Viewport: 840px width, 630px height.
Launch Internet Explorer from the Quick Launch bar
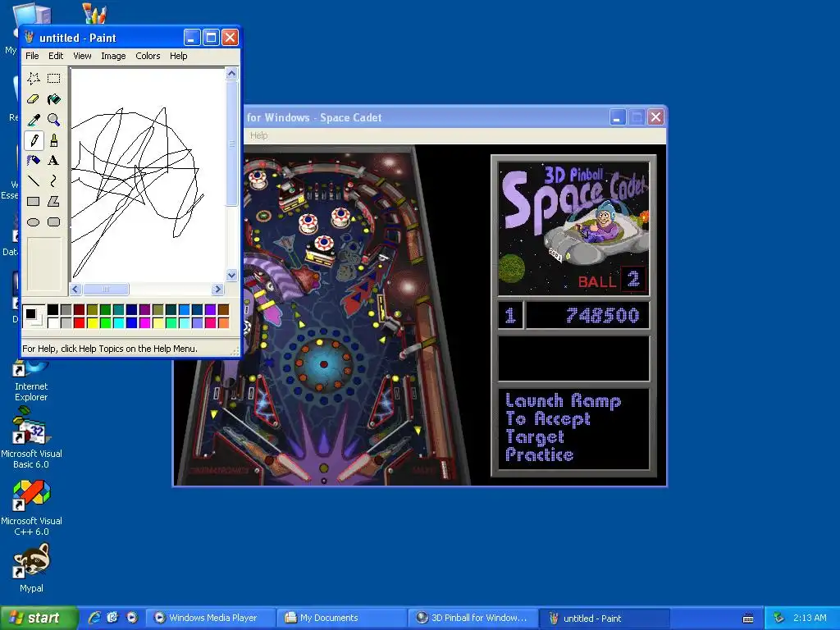tap(94, 618)
